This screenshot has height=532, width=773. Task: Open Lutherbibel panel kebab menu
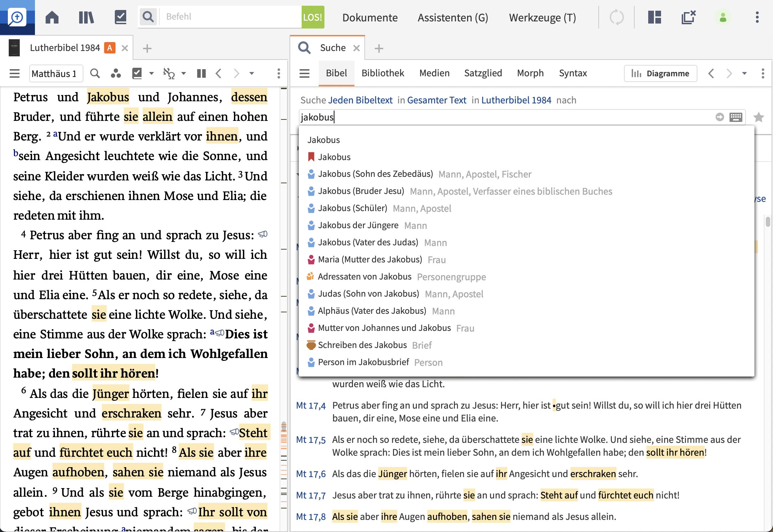pyautogui.click(x=279, y=73)
